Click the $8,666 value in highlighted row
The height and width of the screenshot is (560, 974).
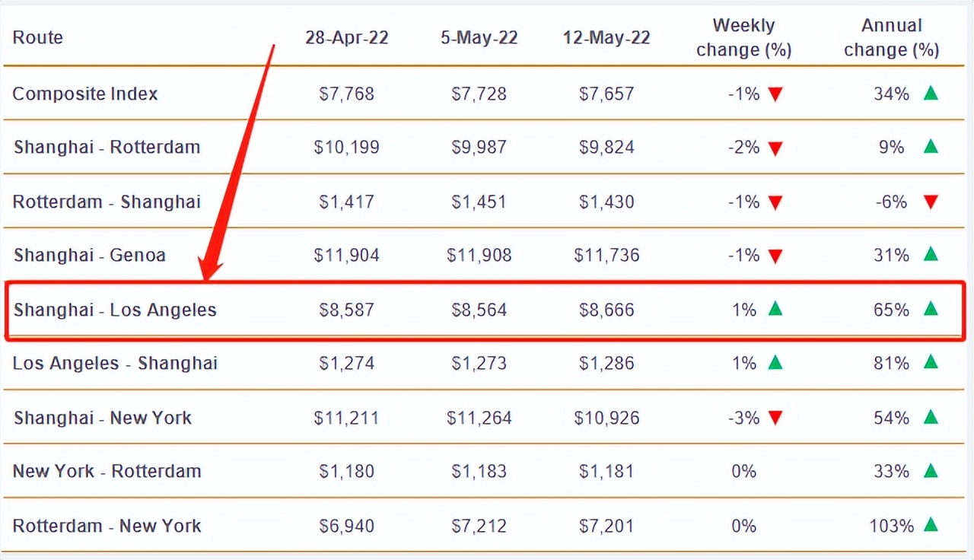pos(606,310)
